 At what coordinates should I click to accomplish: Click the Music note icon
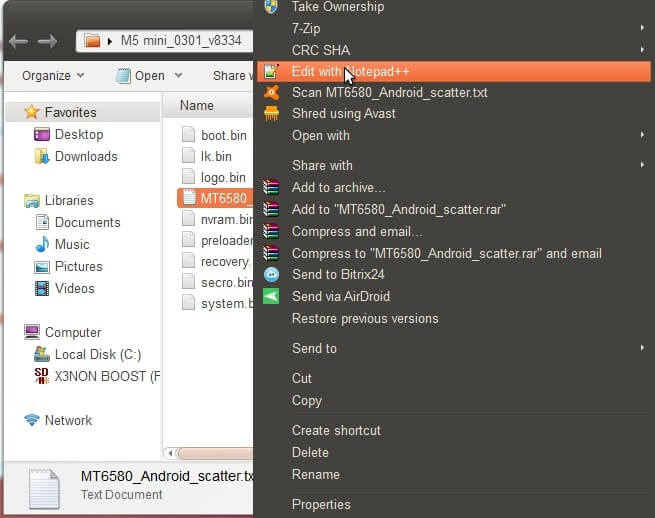(x=42, y=244)
